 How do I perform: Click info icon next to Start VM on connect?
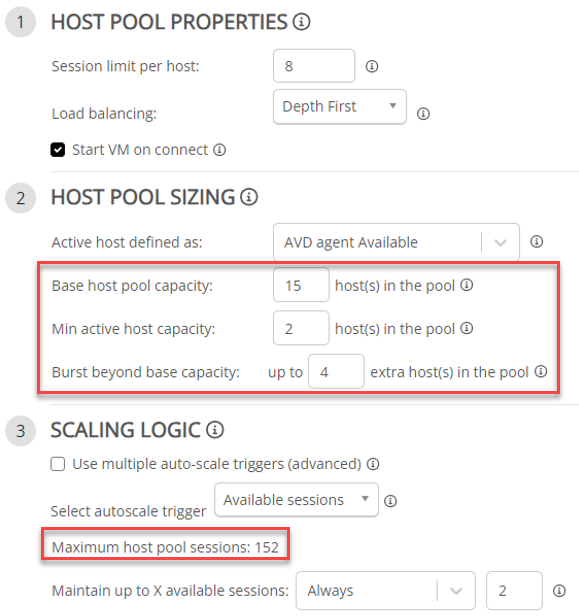[x=220, y=150]
